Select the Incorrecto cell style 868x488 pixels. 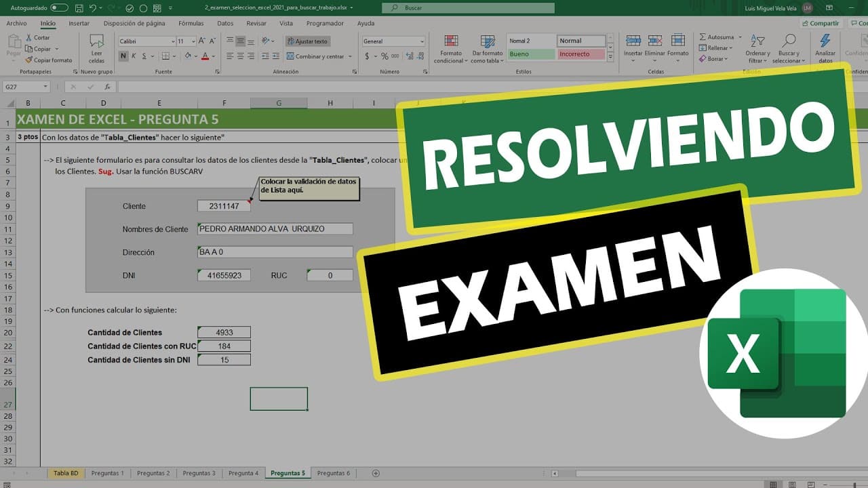coord(581,54)
